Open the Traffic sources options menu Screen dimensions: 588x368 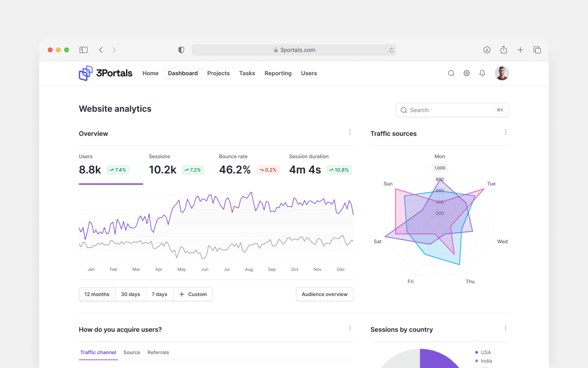506,132
